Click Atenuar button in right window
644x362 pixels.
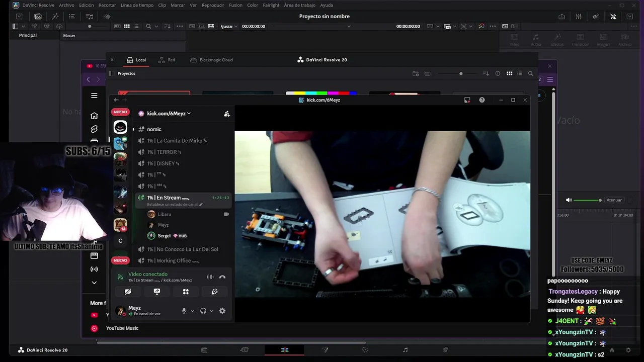(x=614, y=200)
